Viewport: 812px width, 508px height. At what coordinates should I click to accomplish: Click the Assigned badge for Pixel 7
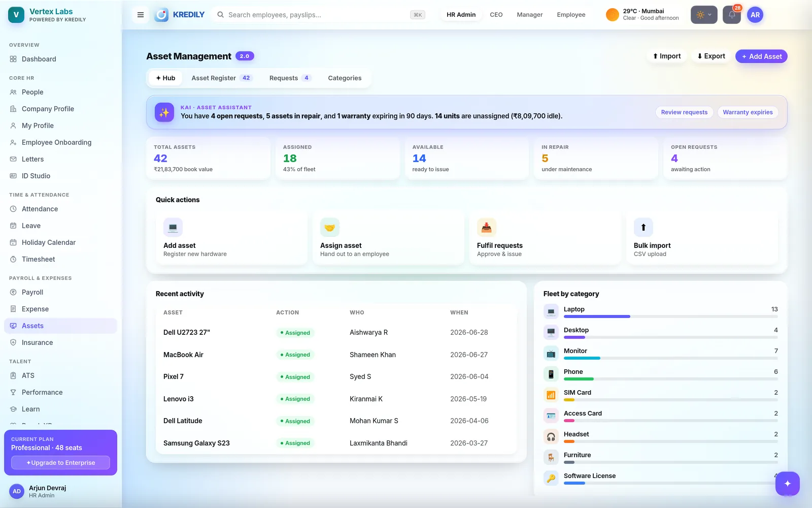click(x=295, y=377)
